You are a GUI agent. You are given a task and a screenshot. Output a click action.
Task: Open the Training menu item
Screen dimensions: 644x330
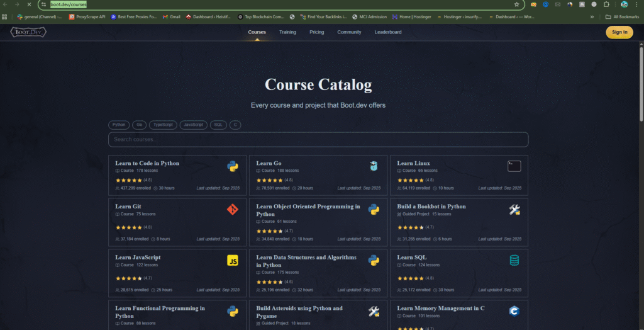[x=287, y=32]
